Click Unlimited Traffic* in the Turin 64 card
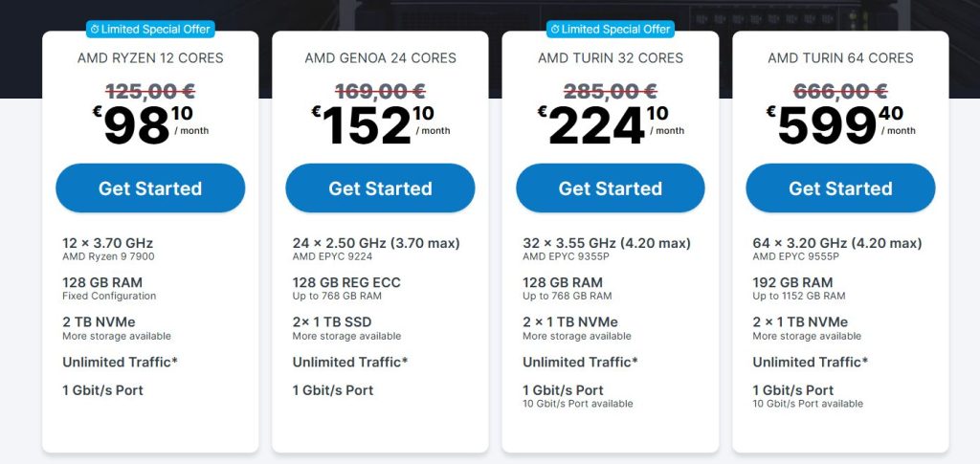The height and width of the screenshot is (464, 980). 810,362
